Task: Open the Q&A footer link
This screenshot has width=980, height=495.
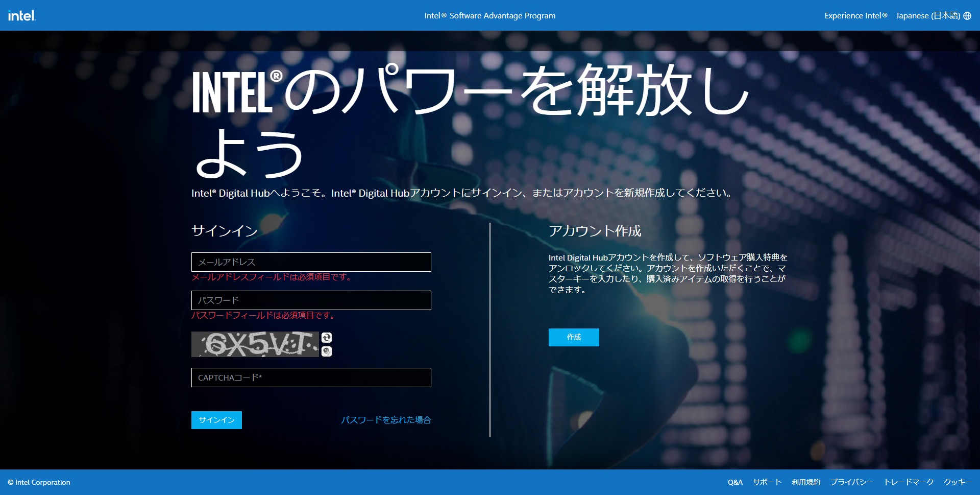Action: click(735, 482)
